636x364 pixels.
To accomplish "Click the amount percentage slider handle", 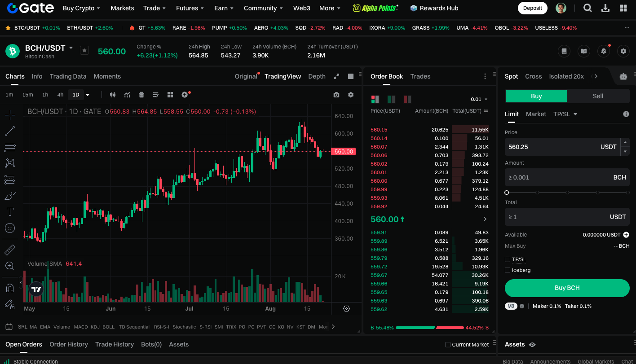I will (507, 193).
